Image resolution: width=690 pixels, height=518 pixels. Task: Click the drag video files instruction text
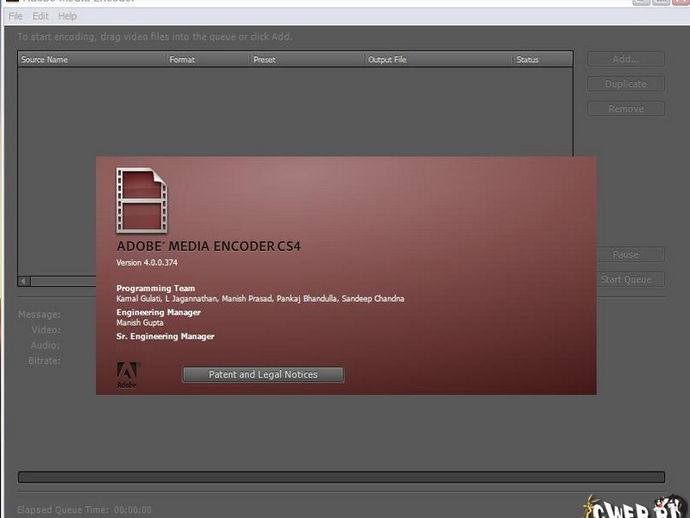(x=154, y=37)
